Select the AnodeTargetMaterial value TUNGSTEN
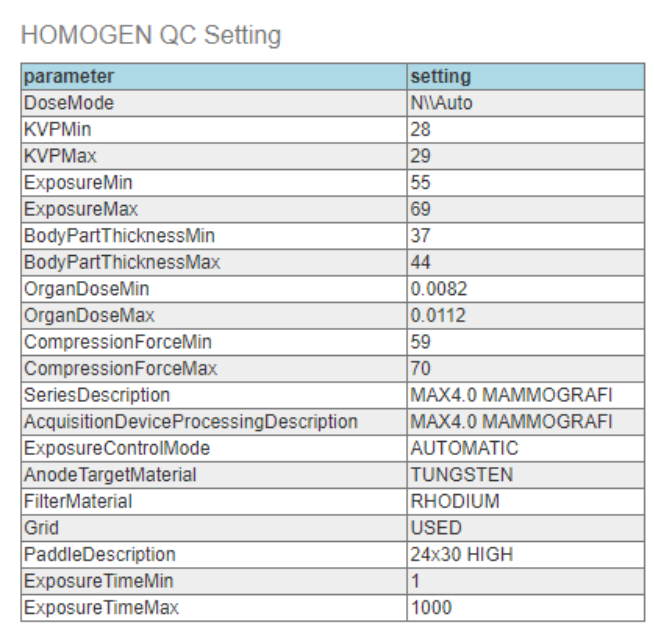 point(462,475)
